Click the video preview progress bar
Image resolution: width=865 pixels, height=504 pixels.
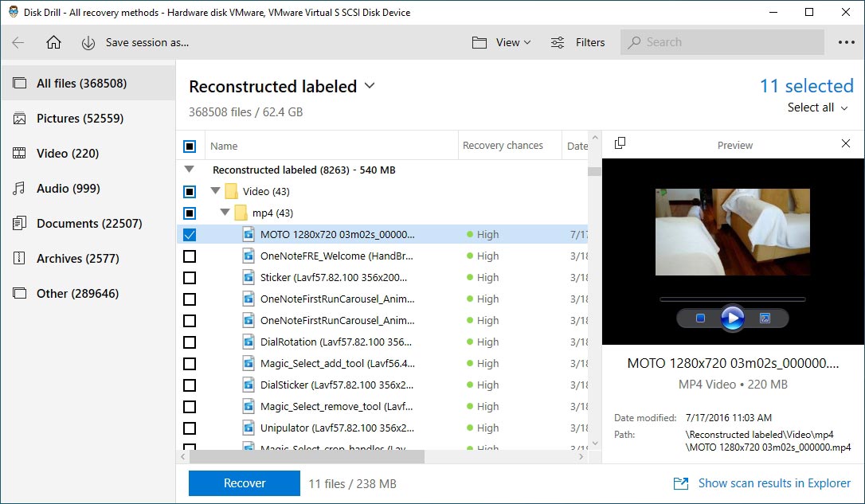pyautogui.click(x=733, y=299)
